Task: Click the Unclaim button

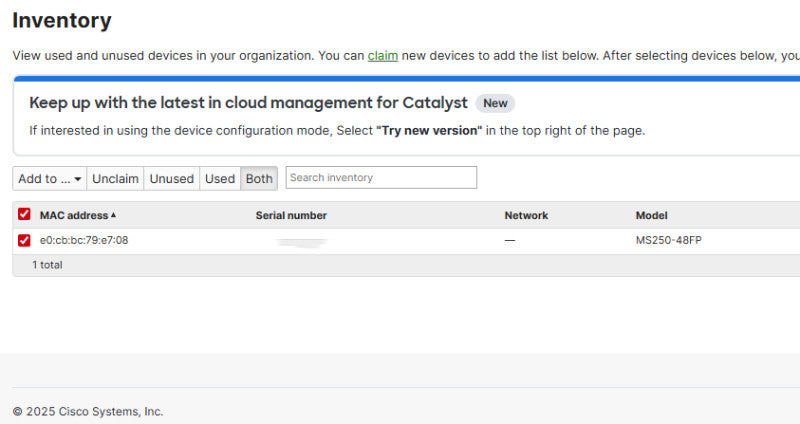Action: point(115,179)
